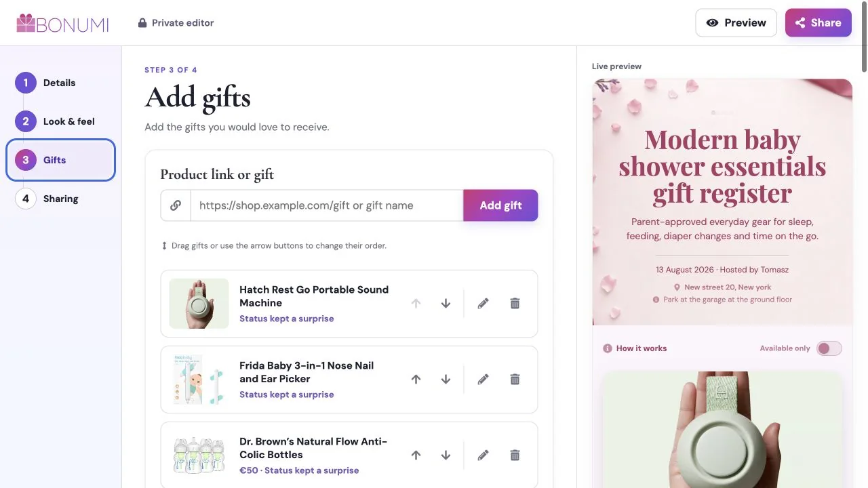The width and height of the screenshot is (868, 488).
Task: Click the page vertical scrollbar
Action: (x=864, y=35)
